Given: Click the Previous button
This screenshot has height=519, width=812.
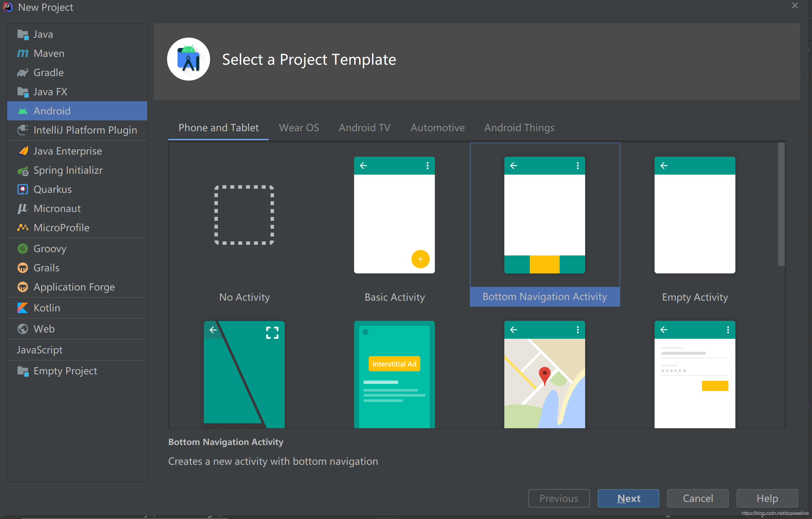Looking at the screenshot, I should (559, 498).
